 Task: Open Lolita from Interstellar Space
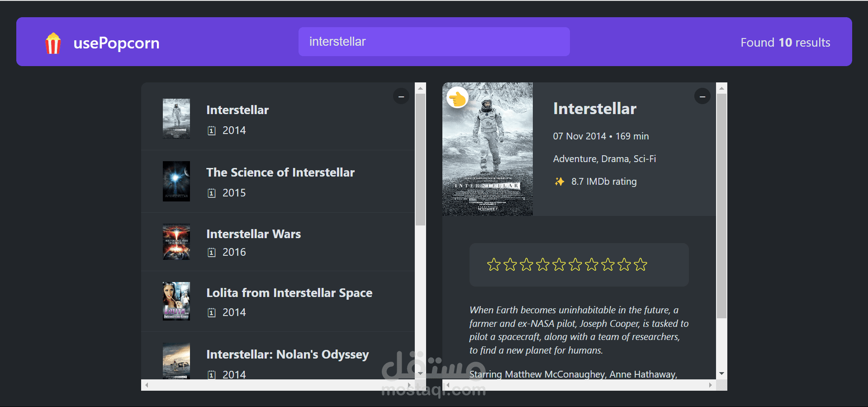point(278,302)
